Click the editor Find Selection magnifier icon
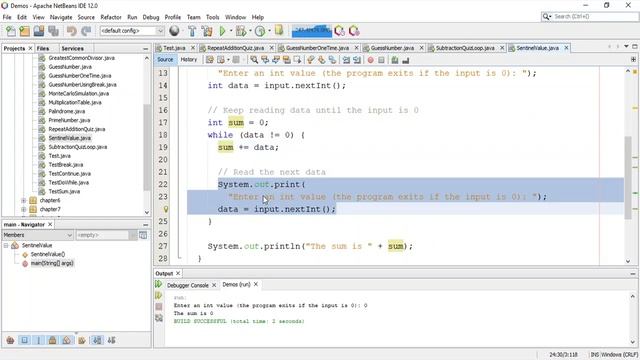The width and height of the screenshot is (640, 360). tap(254, 60)
